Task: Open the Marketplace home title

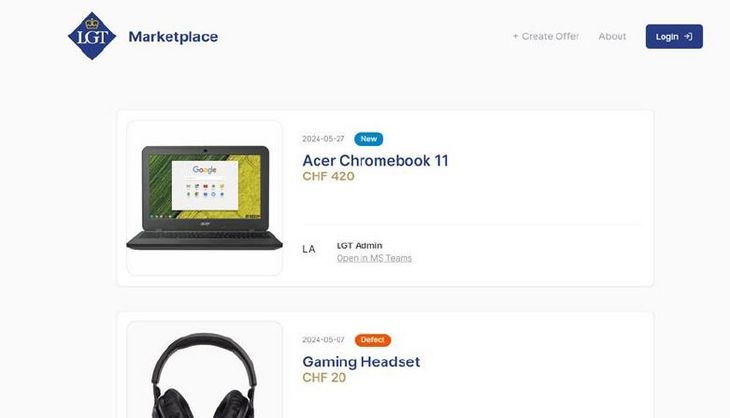Action: tap(173, 36)
